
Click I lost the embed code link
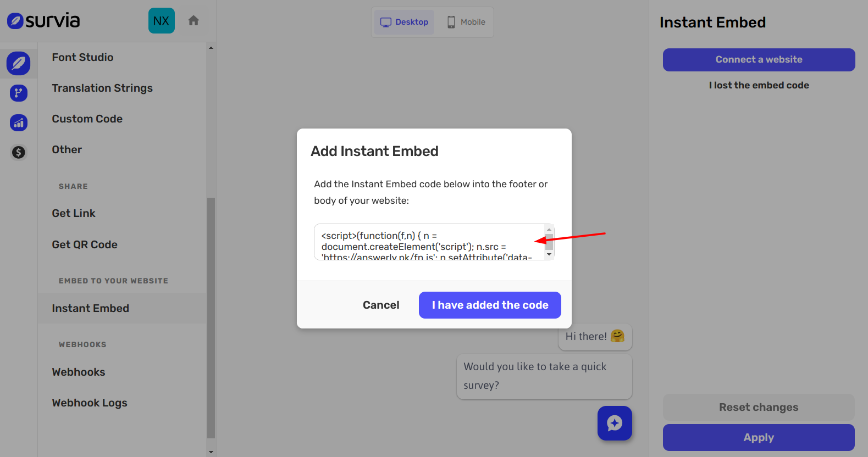[759, 85]
